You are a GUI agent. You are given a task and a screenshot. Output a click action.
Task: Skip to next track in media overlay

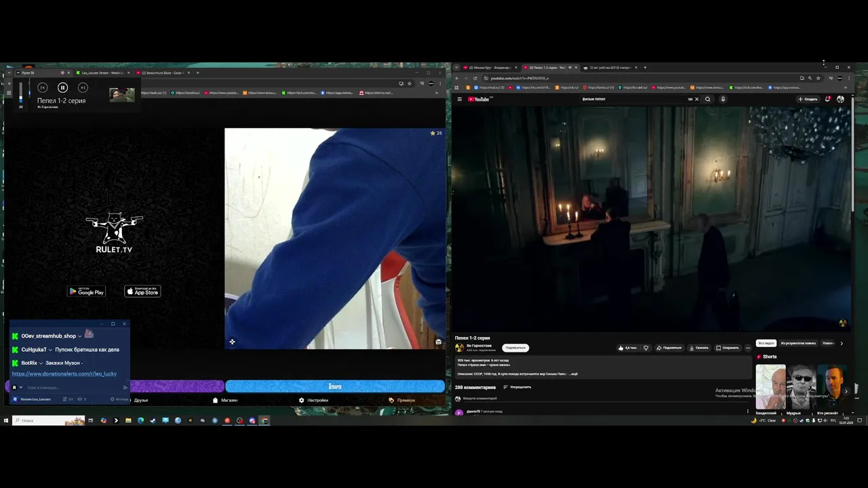tap(83, 87)
